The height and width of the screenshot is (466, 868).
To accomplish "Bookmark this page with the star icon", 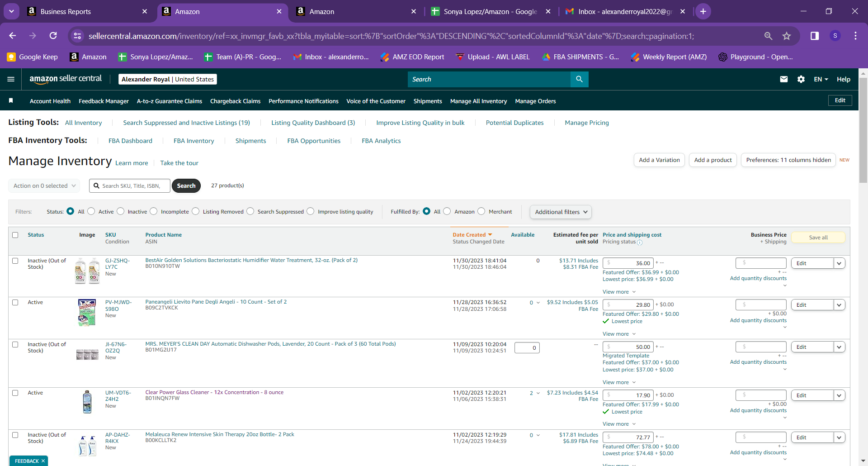I will [x=787, y=36].
